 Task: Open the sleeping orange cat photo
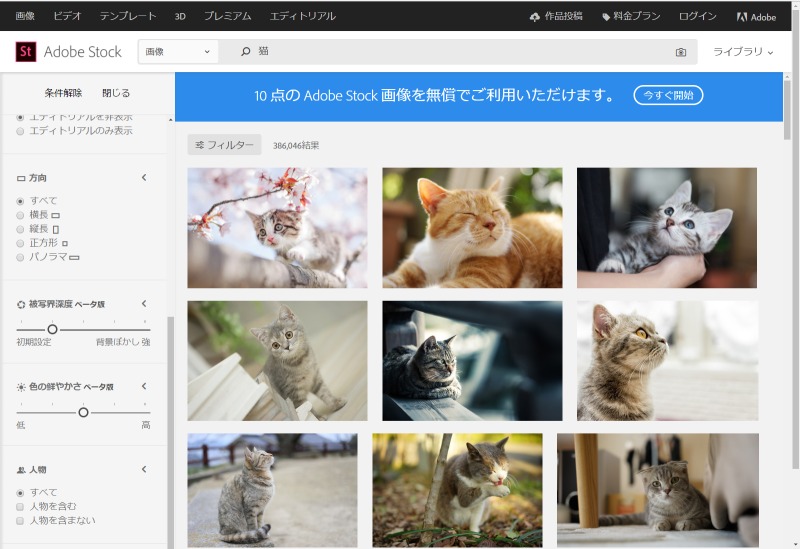click(472, 228)
